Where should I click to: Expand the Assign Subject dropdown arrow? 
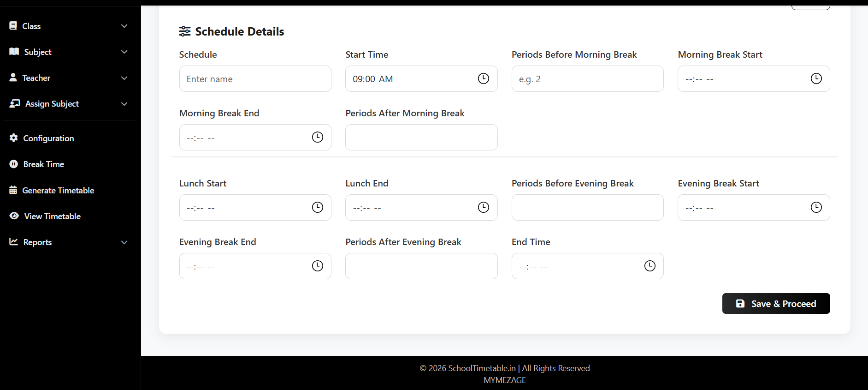pyautogui.click(x=124, y=104)
